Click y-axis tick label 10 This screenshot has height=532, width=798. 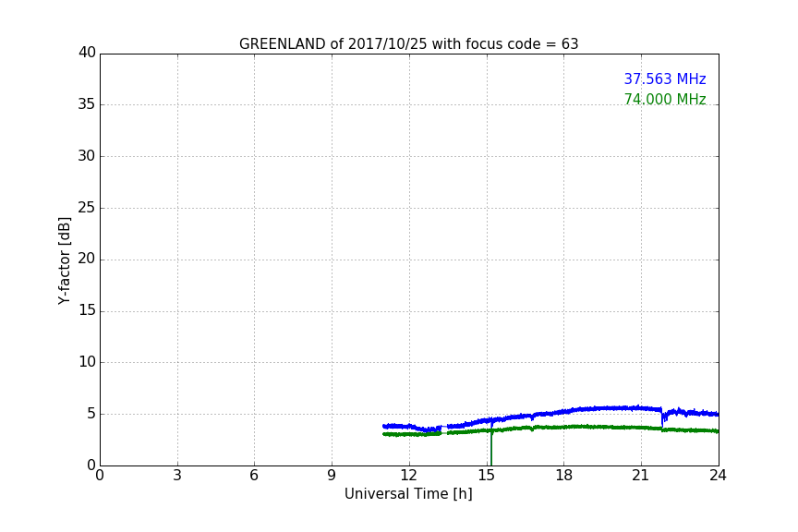coord(87,362)
